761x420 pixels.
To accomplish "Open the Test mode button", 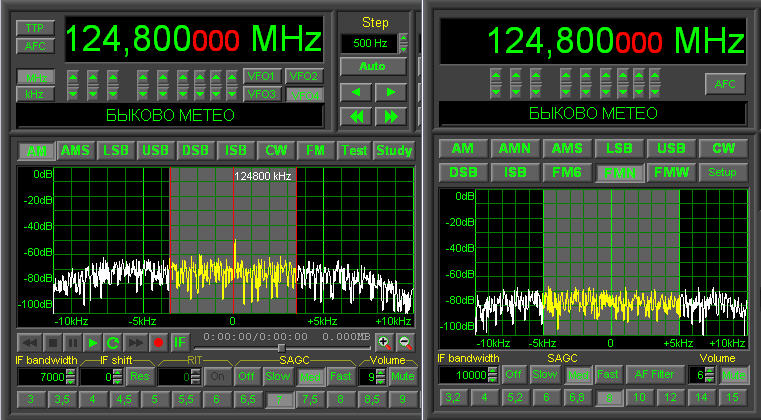I will 354,151.
